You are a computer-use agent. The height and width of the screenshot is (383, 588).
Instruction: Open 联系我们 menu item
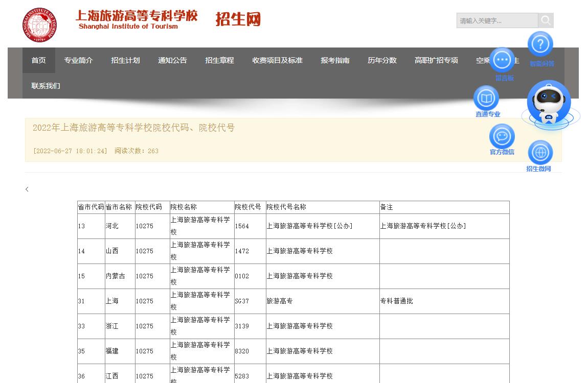pyautogui.click(x=46, y=86)
